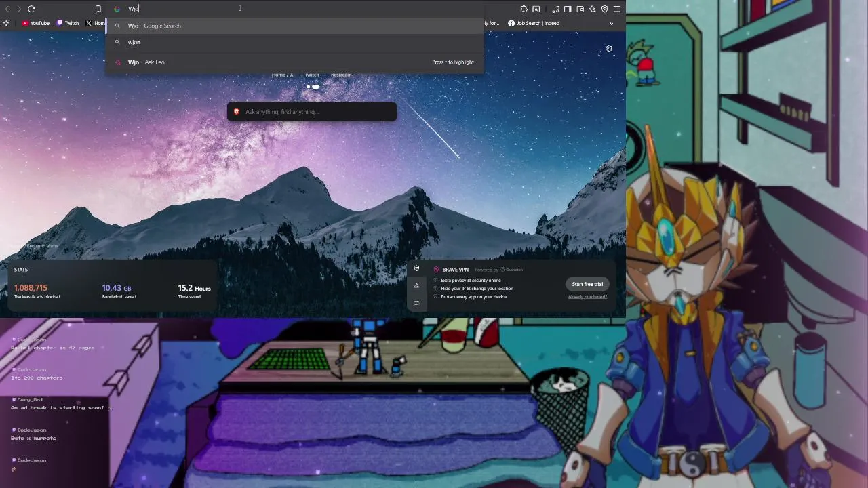The height and width of the screenshot is (488, 868).
Task: Click the STATS heading
Action: click(20, 270)
